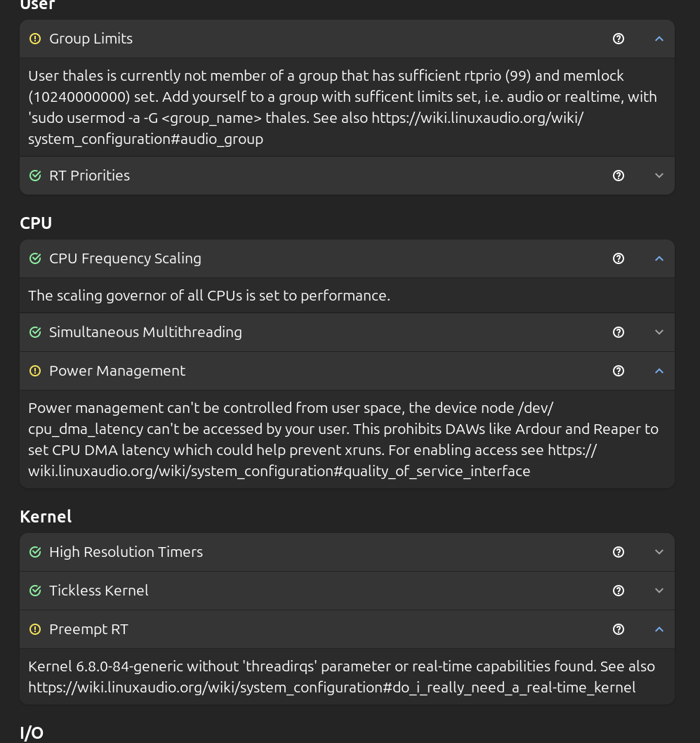Screen dimensions: 700x743
Task: Expand Simultaneous Multithreading details
Action: click(659, 332)
